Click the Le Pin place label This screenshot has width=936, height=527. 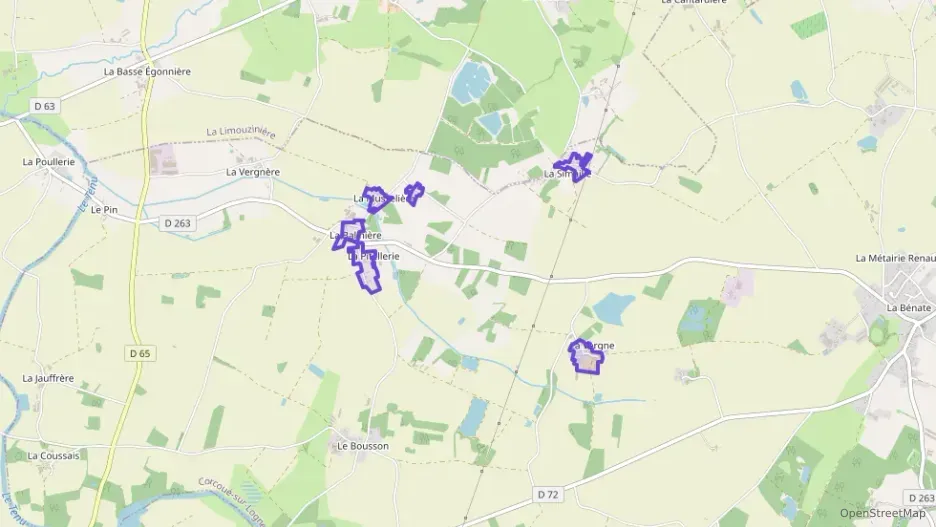click(104, 210)
